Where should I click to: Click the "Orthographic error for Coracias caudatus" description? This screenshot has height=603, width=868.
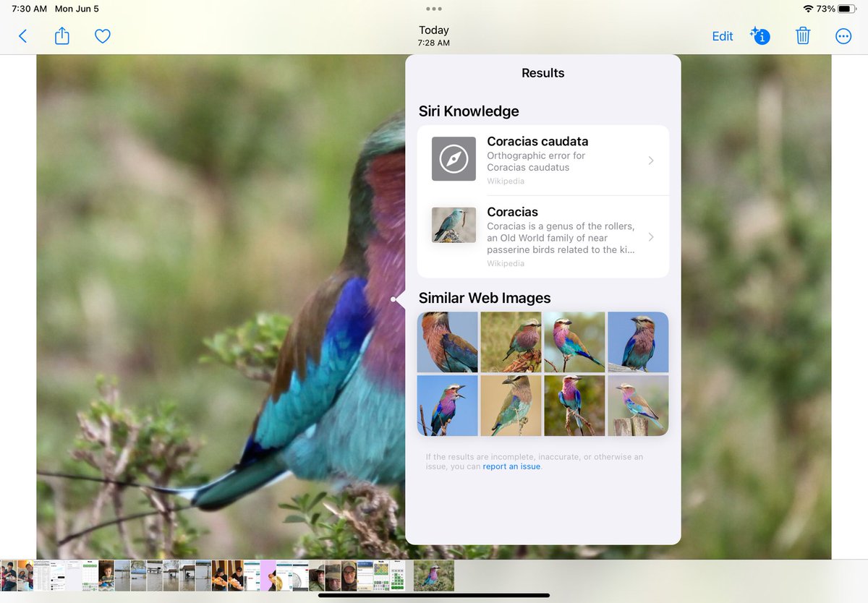[536, 161]
